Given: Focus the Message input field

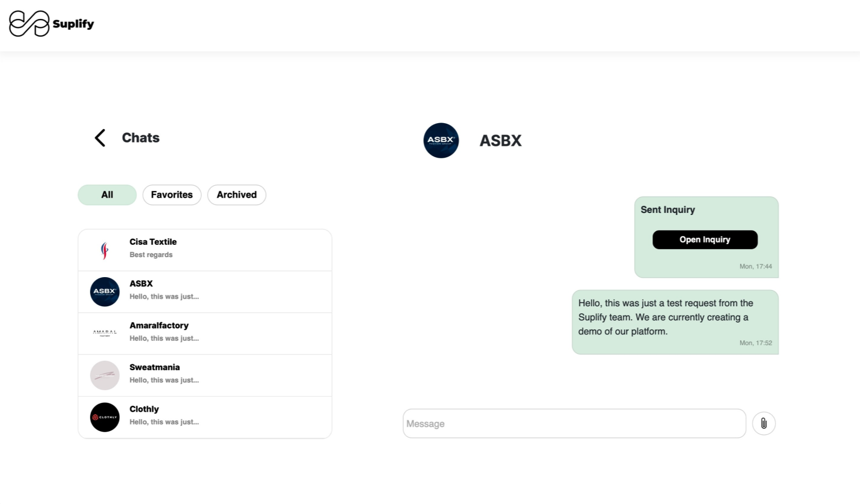Looking at the screenshot, I should [575, 424].
